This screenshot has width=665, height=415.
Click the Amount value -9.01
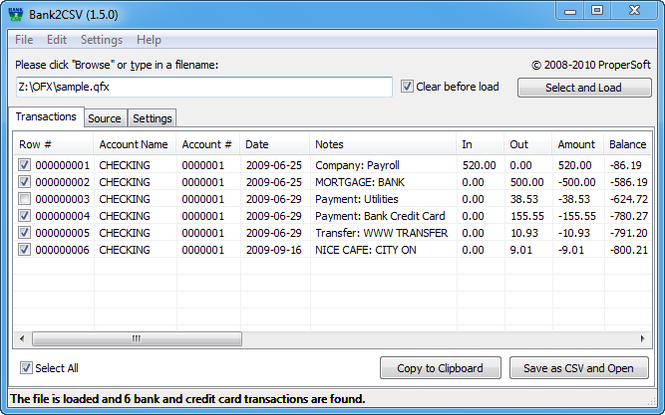tap(571, 250)
